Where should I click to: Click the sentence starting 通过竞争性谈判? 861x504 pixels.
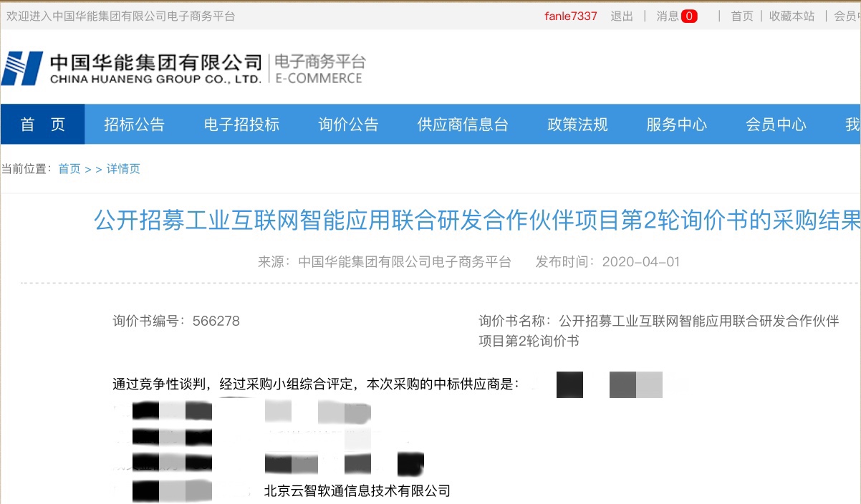tap(316, 384)
